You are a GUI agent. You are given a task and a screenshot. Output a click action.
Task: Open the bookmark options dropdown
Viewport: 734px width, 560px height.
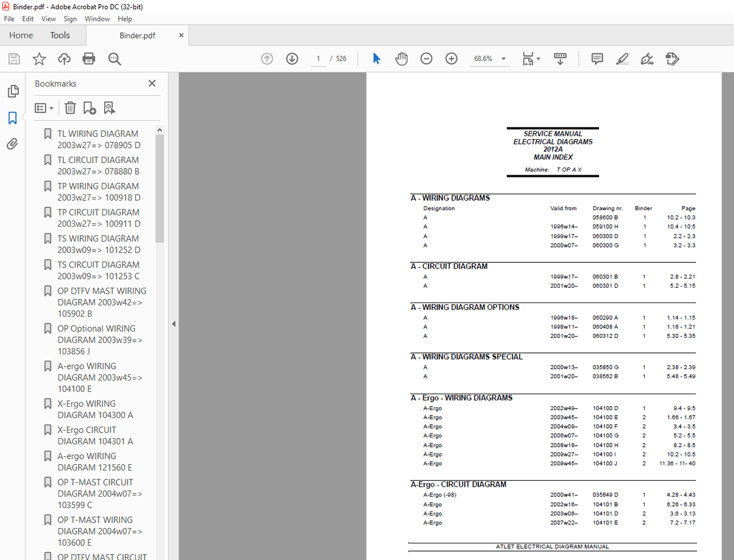pos(44,108)
